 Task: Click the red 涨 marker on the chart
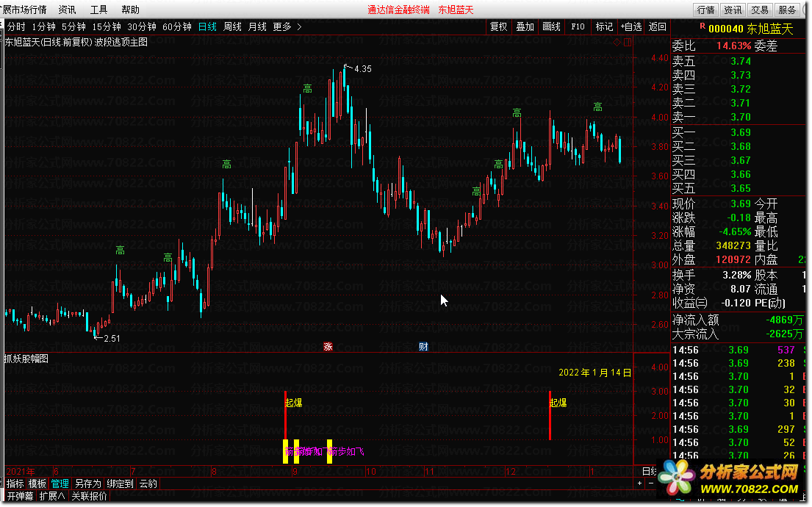pos(328,347)
